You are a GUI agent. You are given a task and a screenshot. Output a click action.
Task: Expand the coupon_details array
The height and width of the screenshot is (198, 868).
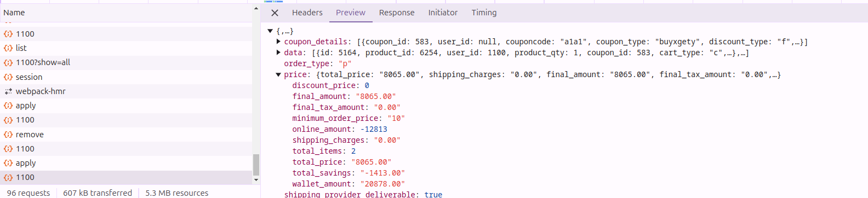[278, 42]
